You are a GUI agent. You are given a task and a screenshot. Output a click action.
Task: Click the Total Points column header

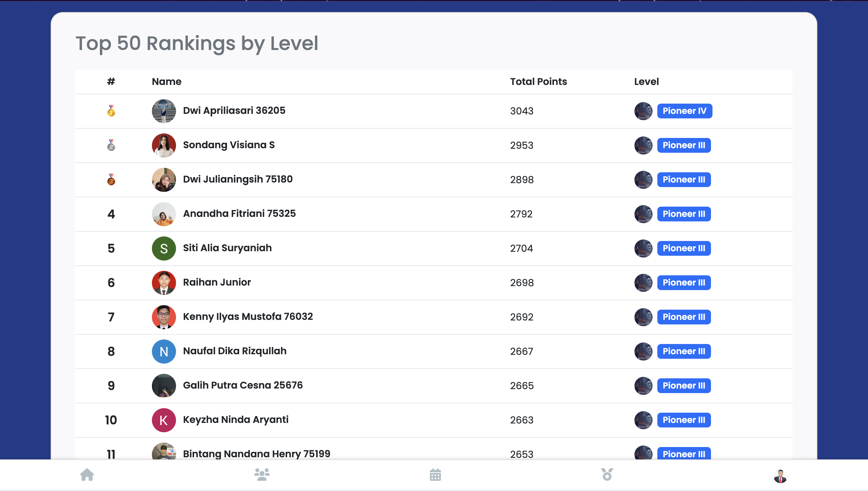(x=538, y=82)
